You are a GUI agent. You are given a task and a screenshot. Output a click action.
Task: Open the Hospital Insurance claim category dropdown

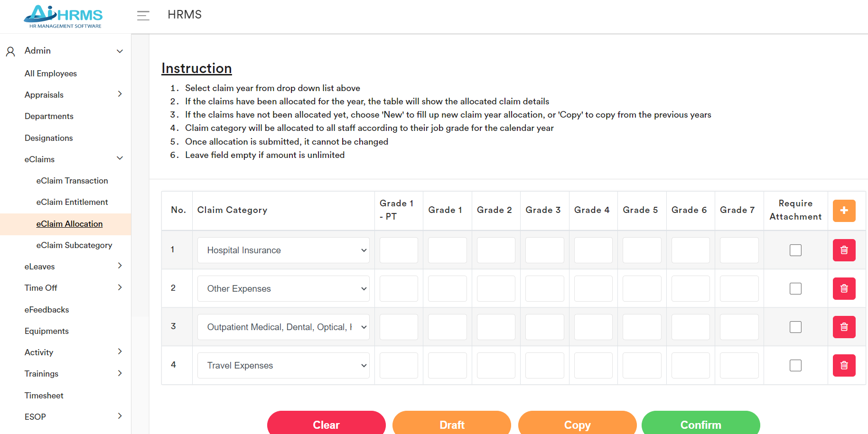click(283, 250)
